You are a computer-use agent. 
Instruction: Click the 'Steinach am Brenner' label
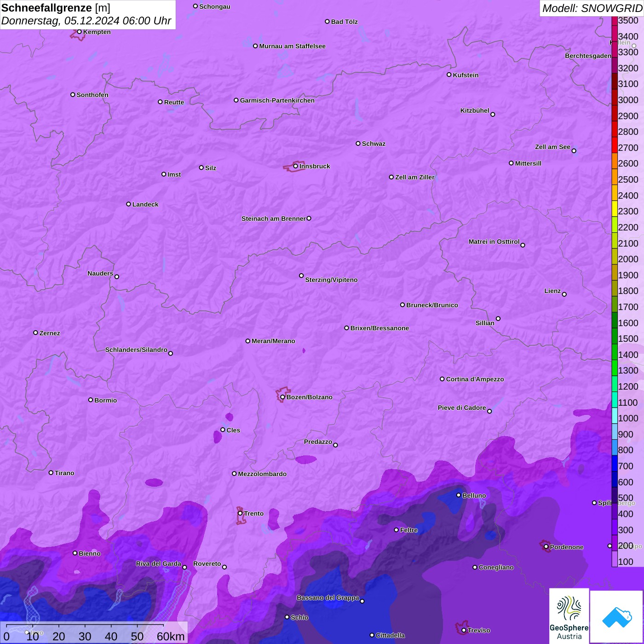pos(274,218)
